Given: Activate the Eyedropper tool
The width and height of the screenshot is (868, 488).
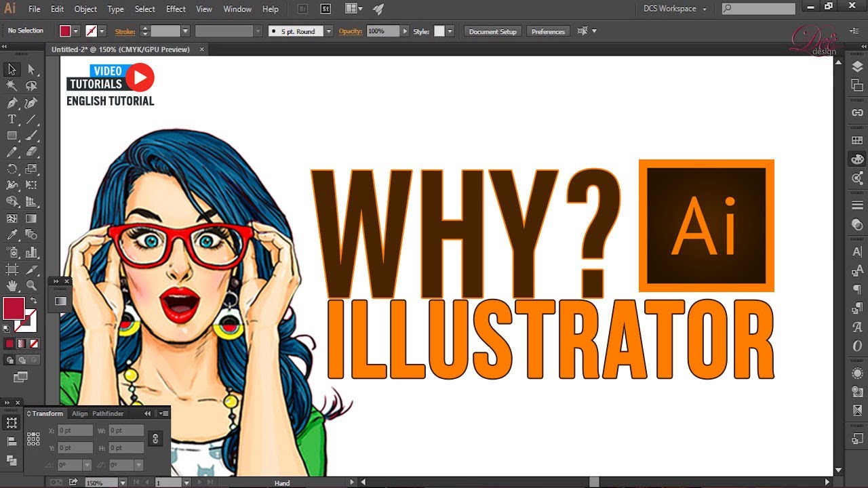Looking at the screenshot, I should [x=12, y=235].
